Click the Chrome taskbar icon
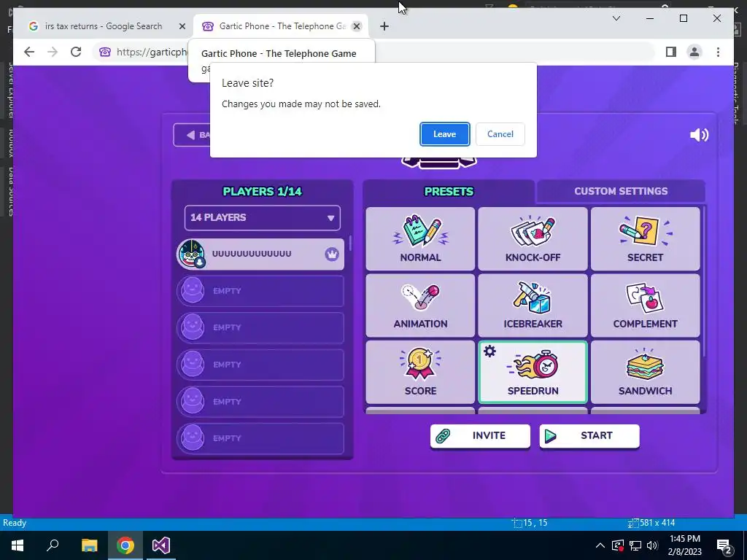Image resolution: width=747 pixels, height=560 pixels. (x=125, y=545)
